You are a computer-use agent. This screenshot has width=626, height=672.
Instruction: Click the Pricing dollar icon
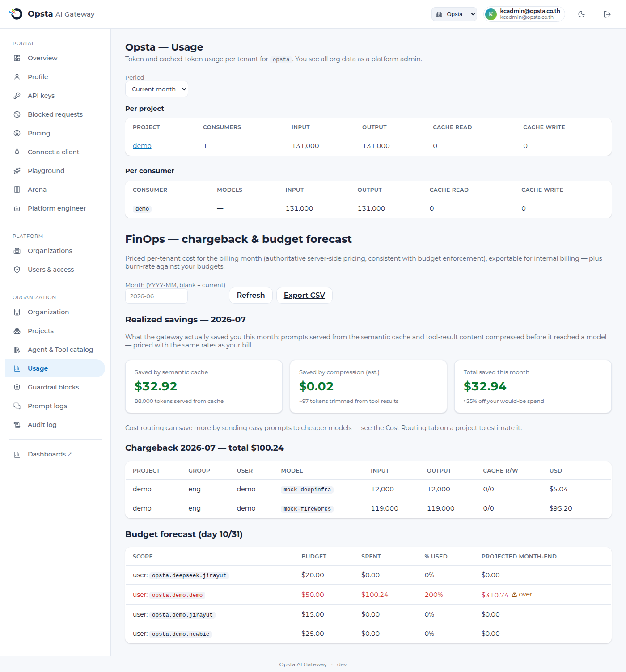(17, 133)
